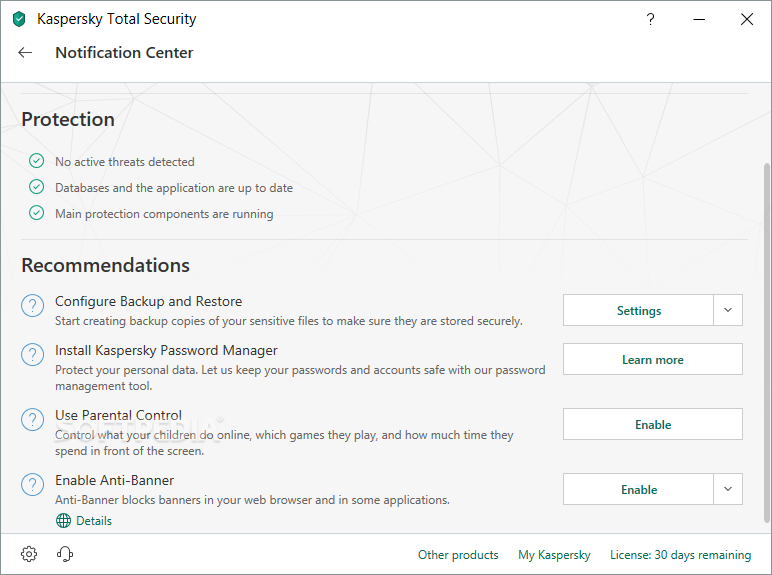Minimize the Kaspersky window
Viewport: 772px width, 575px height.
699,19
